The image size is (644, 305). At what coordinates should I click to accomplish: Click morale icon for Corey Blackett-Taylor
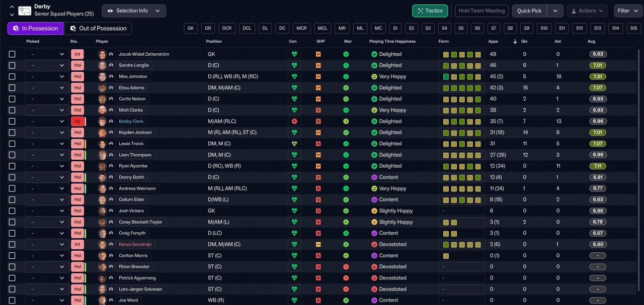click(346, 222)
